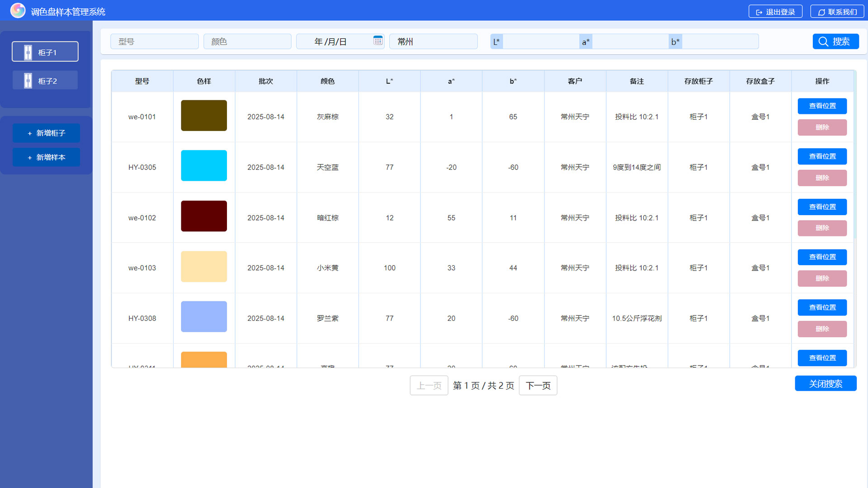
Task: Focus the L* value input
Action: coord(540,42)
